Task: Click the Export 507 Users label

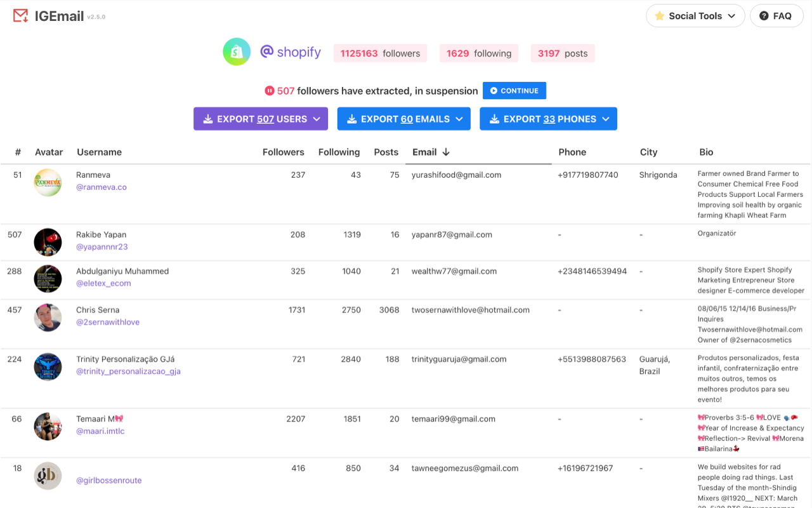Action: tap(262, 119)
